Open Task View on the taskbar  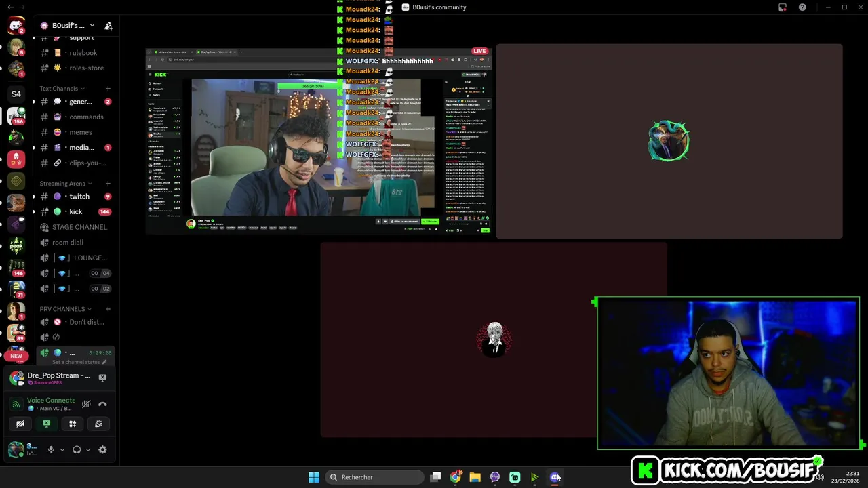(436, 477)
